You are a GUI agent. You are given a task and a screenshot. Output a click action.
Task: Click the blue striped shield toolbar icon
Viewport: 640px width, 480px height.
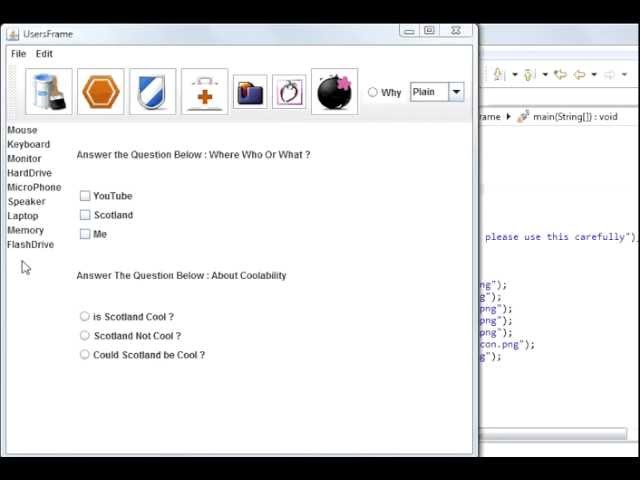(x=153, y=91)
